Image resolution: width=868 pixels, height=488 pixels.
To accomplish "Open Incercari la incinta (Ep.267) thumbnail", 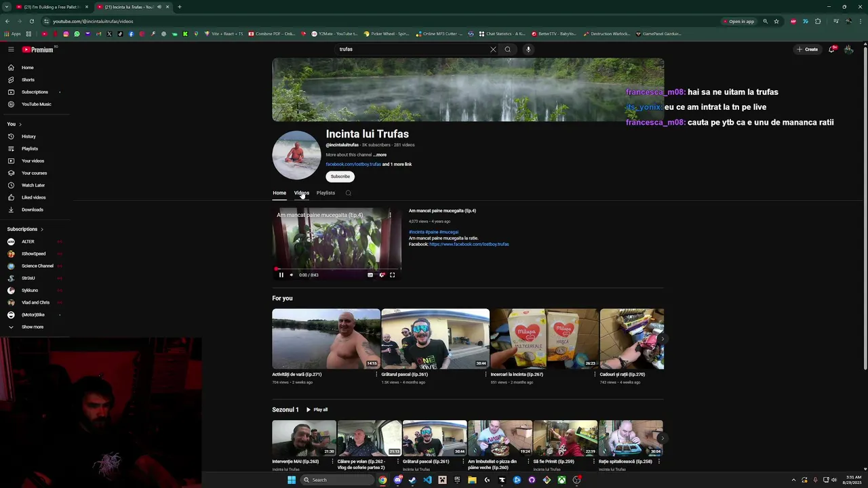I will tap(544, 339).
